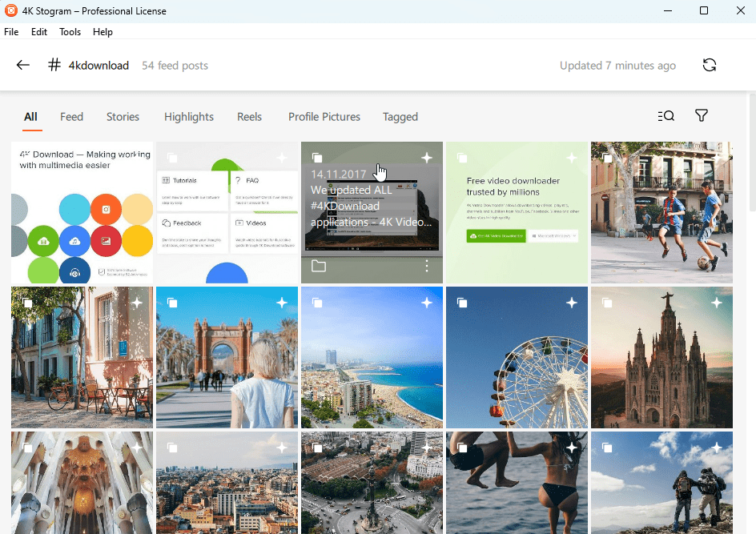Image resolution: width=756 pixels, height=534 pixels.
Task: View the Profile Pictures tab
Action: click(324, 117)
